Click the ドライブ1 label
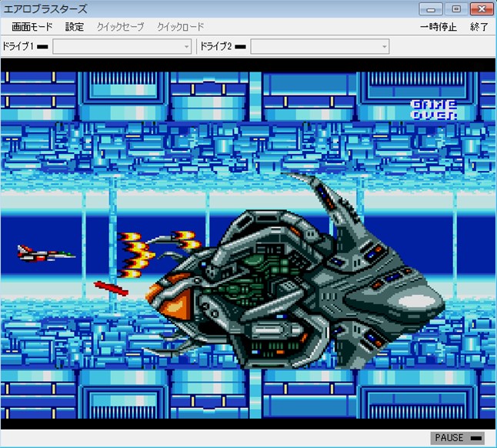The height and width of the screenshot is (448, 497). (18, 47)
